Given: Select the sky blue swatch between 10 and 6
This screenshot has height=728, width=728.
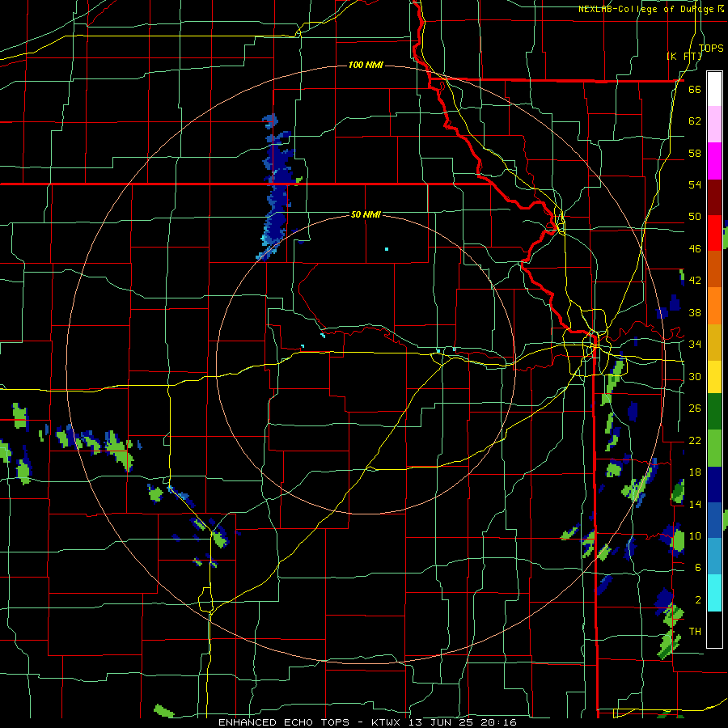Looking at the screenshot, I should pyautogui.click(x=714, y=556).
